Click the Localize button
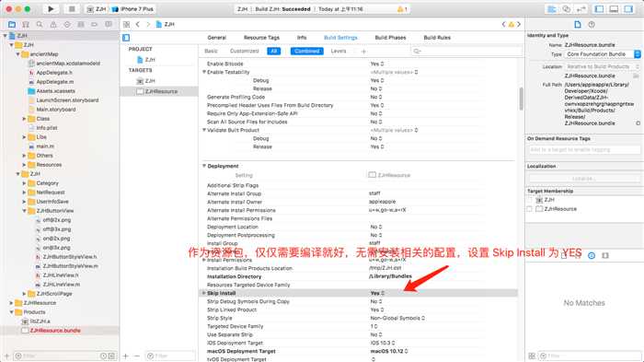 (x=584, y=179)
